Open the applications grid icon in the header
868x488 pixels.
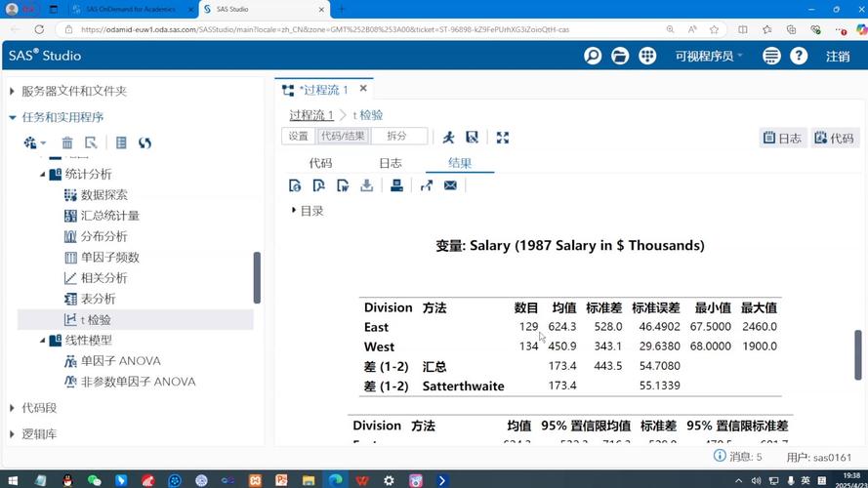tap(647, 56)
